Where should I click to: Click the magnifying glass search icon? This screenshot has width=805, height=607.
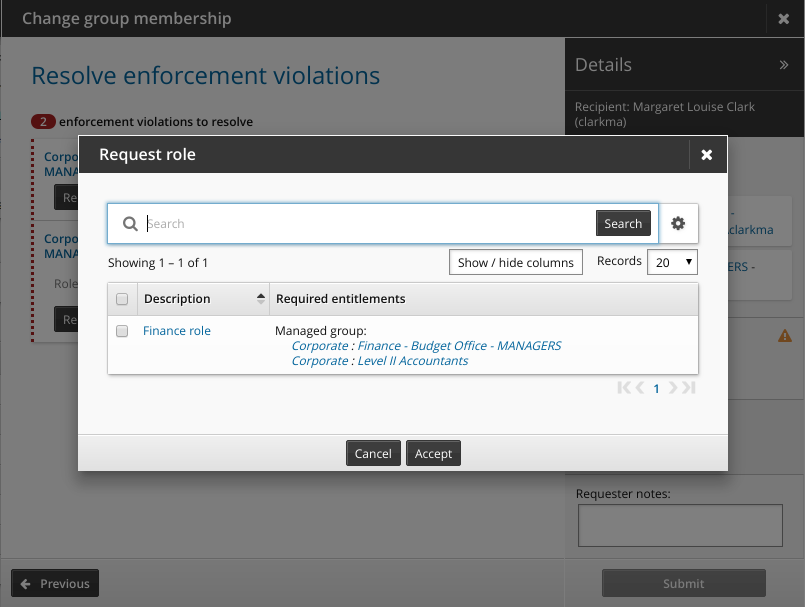coord(129,223)
